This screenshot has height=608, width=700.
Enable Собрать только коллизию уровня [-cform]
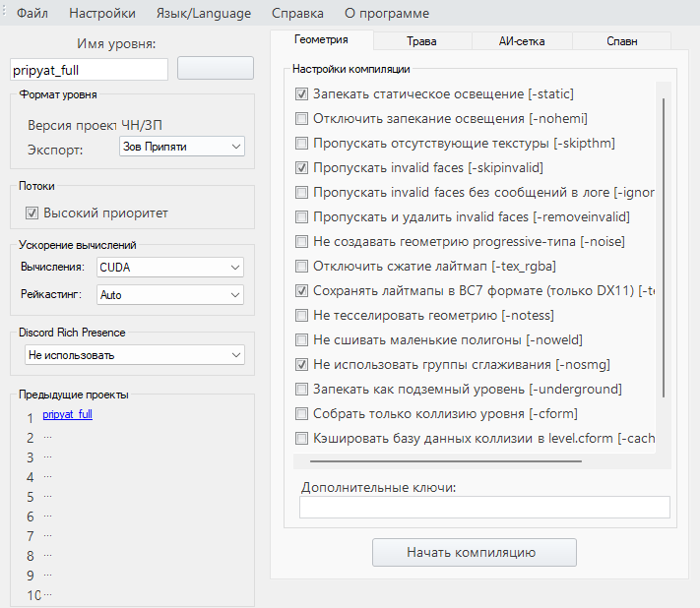point(302,413)
